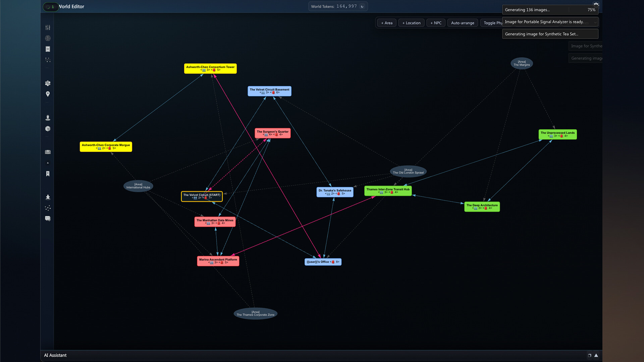Select the AI Assistant tab at bottom
This screenshot has height=362, width=644.
pos(55,355)
